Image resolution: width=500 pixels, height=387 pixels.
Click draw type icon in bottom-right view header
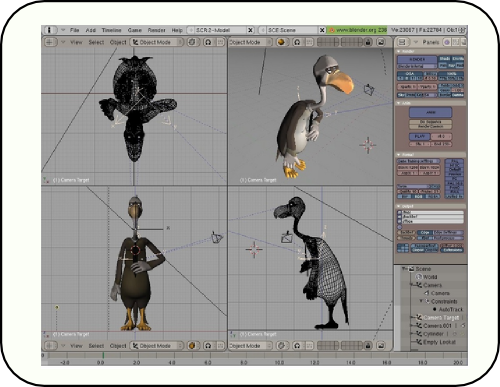[x=282, y=346]
